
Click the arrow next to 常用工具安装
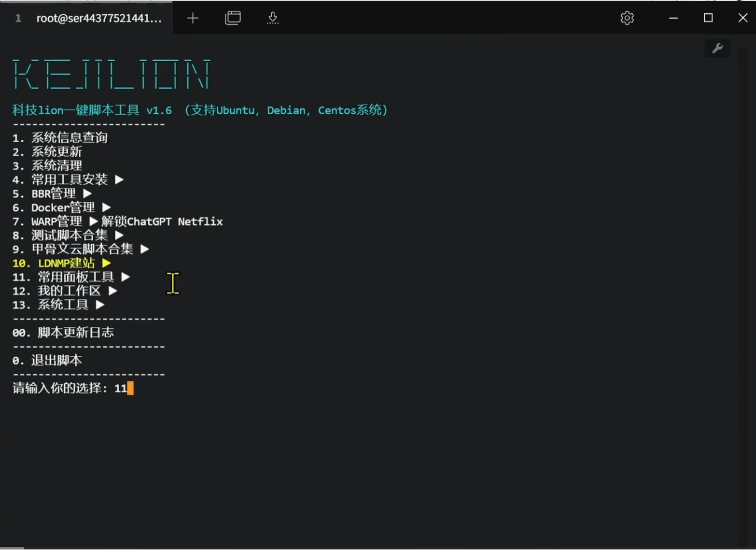tap(119, 180)
